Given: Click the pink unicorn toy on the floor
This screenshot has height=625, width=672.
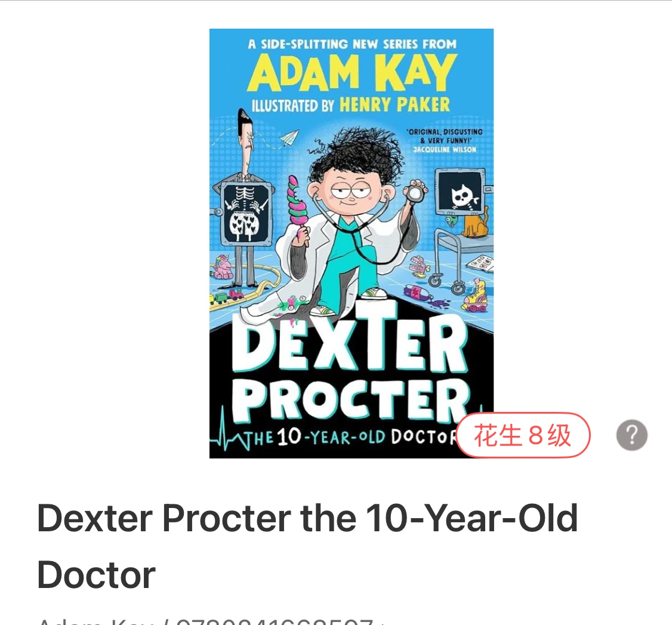Looking at the screenshot, I should pos(223,267).
